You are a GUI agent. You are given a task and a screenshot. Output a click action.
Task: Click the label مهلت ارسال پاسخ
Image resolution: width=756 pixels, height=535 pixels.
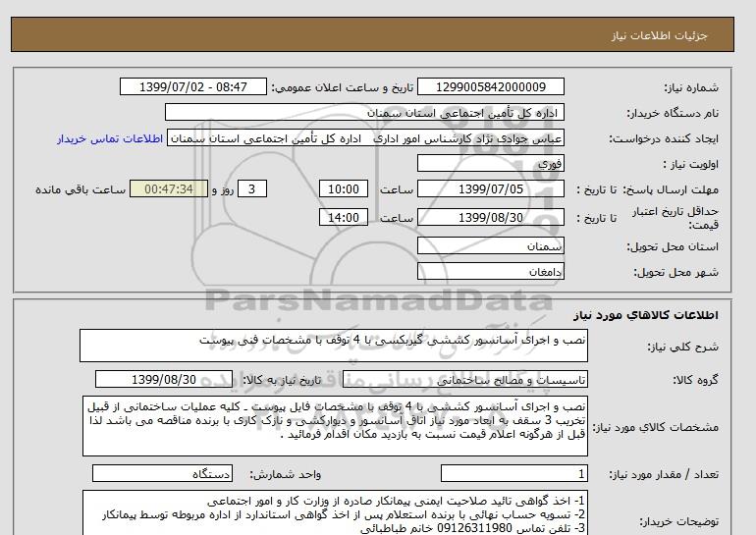[672, 189]
